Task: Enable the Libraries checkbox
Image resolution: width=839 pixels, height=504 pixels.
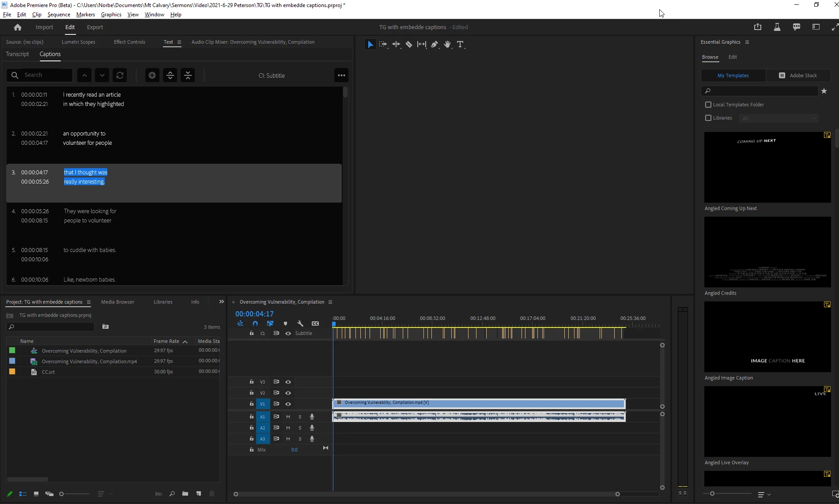Action: click(x=708, y=118)
